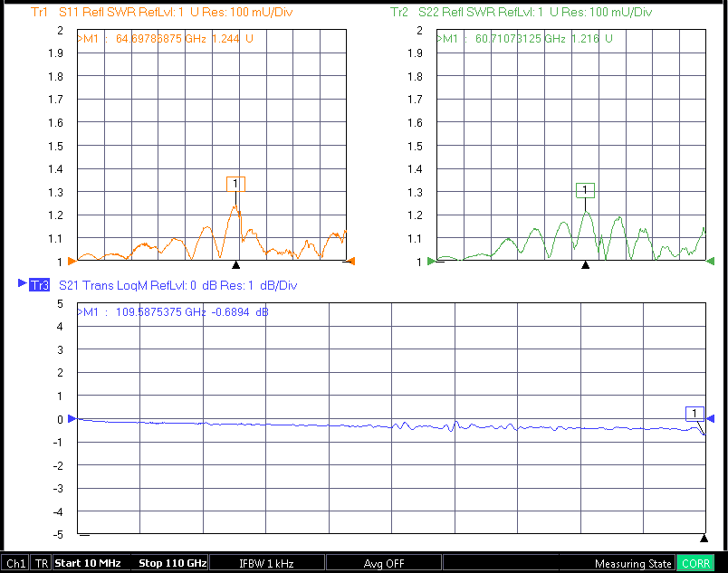The image size is (728, 573).
Task: Click the Stop 110 GHz field
Action: [x=172, y=563]
